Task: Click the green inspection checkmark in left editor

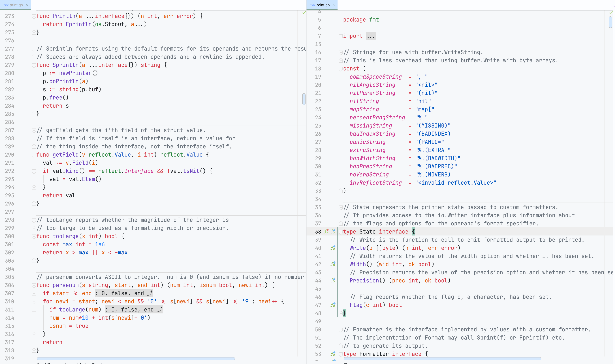Action: [x=304, y=13]
